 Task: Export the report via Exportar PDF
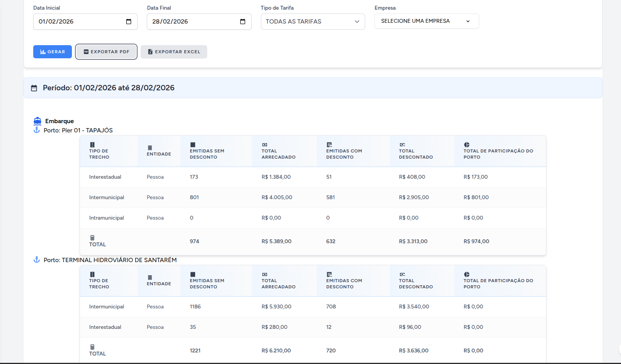[x=106, y=52]
